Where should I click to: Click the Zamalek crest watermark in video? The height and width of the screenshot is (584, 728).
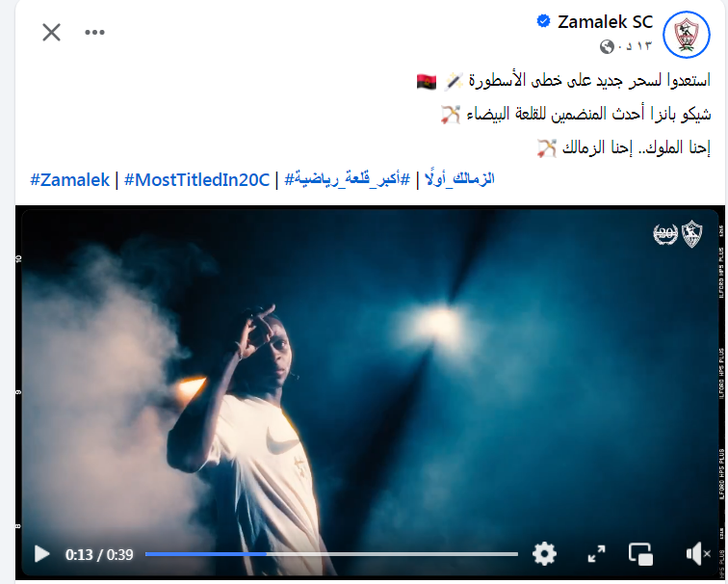(x=691, y=233)
